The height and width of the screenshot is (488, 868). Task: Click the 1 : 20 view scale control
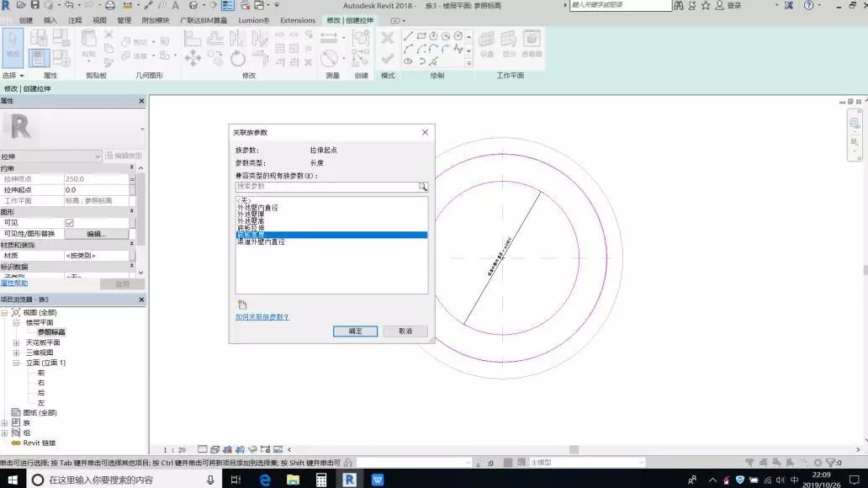174,450
